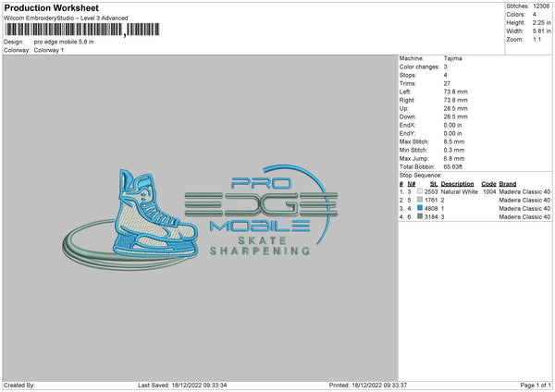Click the Height value '2.25 in'
This screenshot has height=392, width=555.
pyautogui.click(x=542, y=22)
